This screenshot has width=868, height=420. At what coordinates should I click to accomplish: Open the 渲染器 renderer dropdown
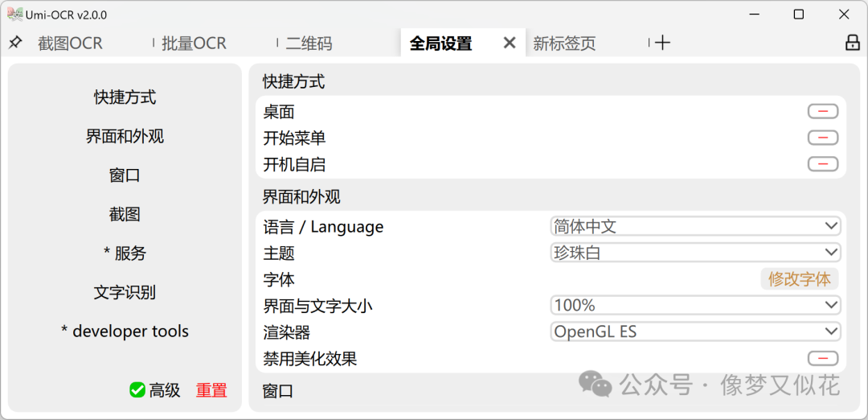pyautogui.click(x=695, y=331)
